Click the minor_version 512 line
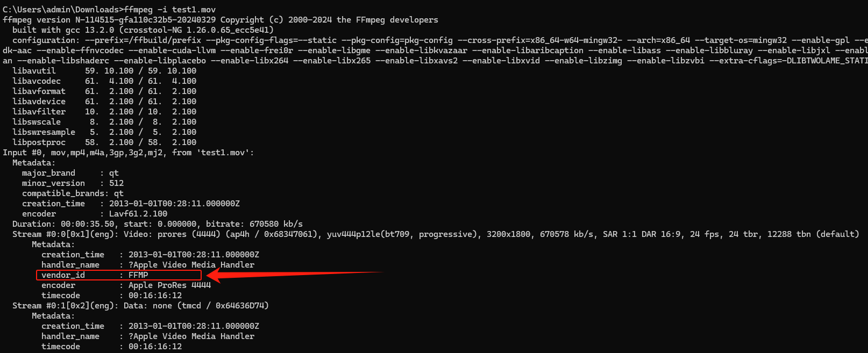This screenshot has height=353, width=868. pyautogui.click(x=73, y=183)
